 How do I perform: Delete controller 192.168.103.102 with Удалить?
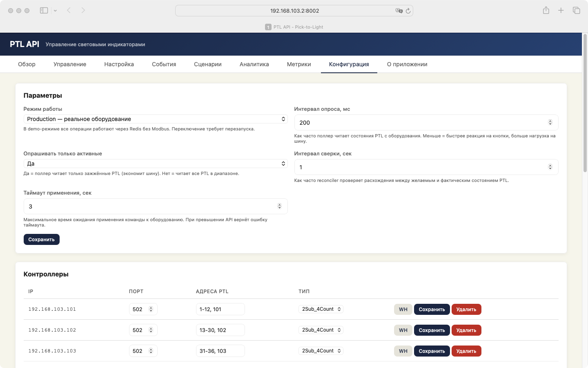tap(466, 330)
